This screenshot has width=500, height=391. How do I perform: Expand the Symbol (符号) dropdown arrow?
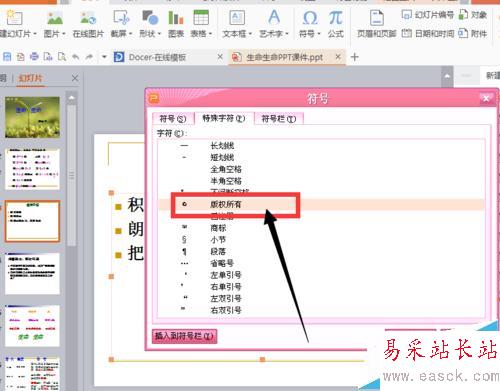pos(319,34)
